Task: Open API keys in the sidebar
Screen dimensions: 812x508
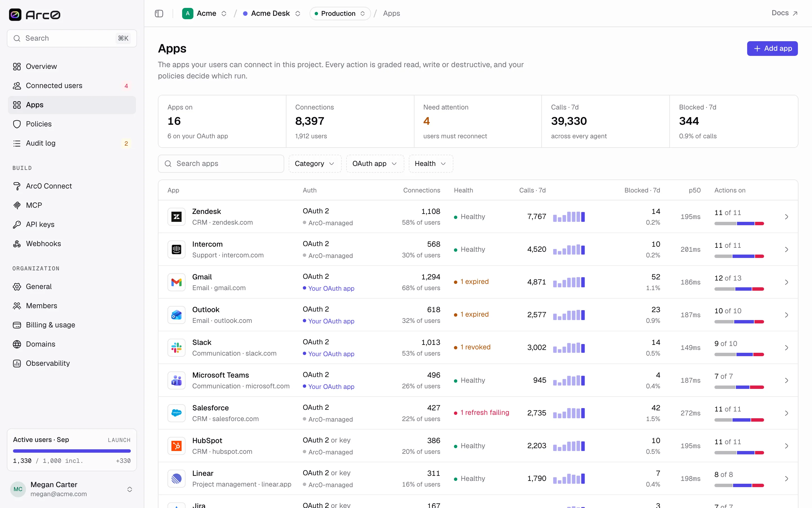Action: (x=72, y=224)
